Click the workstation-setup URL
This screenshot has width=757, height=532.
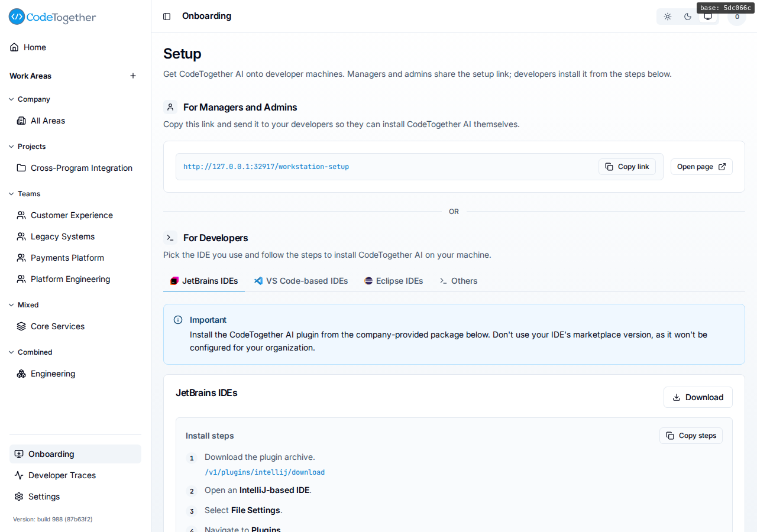click(266, 167)
